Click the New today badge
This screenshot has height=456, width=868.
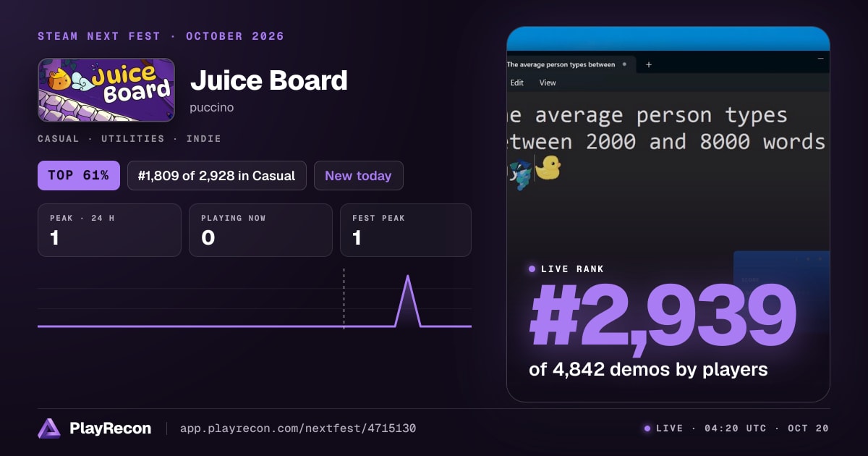click(358, 175)
